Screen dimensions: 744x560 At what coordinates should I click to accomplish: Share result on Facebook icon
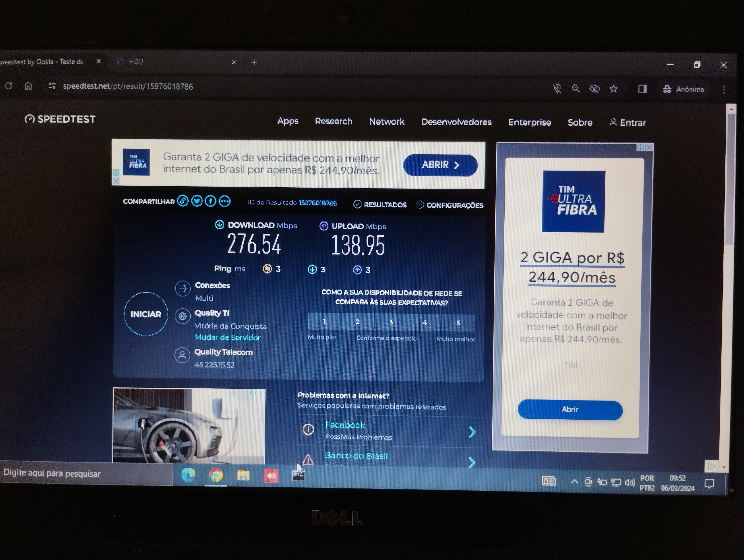[211, 201]
